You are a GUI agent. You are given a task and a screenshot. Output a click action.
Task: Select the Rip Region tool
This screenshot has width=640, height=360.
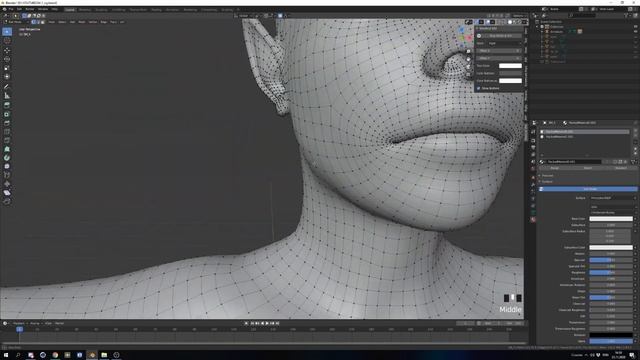point(7,201)
